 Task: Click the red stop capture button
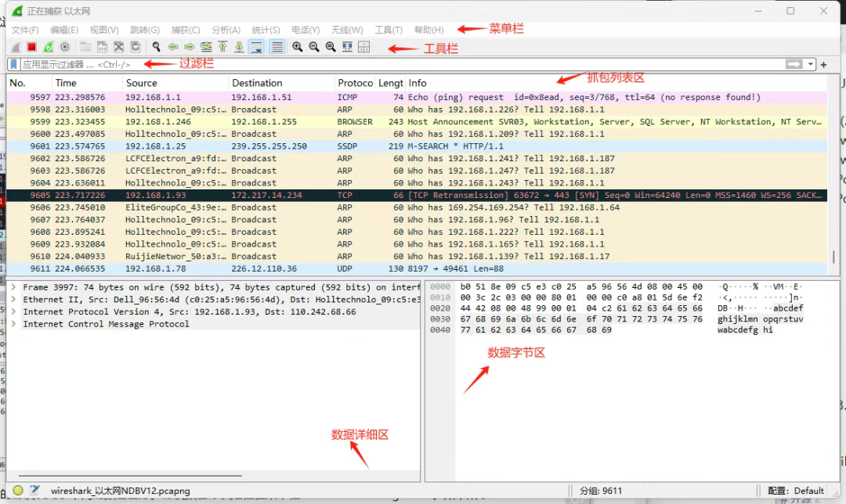coord(31,47)
